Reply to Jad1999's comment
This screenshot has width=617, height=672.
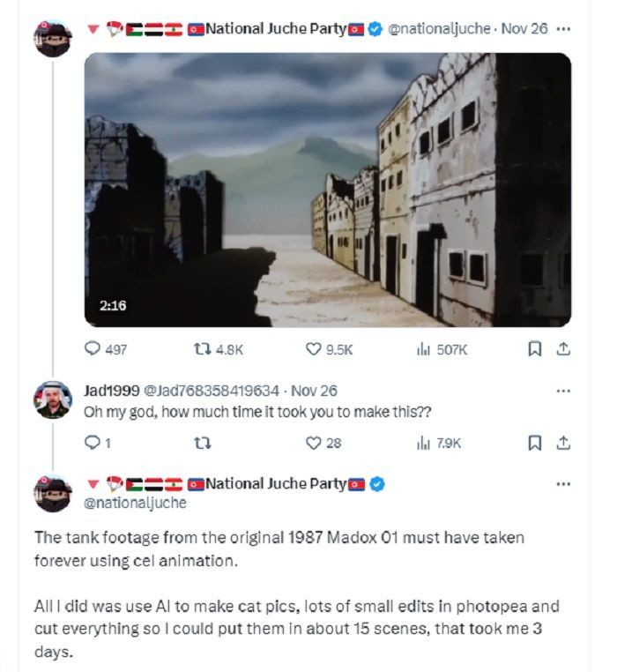(x=98, y=443)
